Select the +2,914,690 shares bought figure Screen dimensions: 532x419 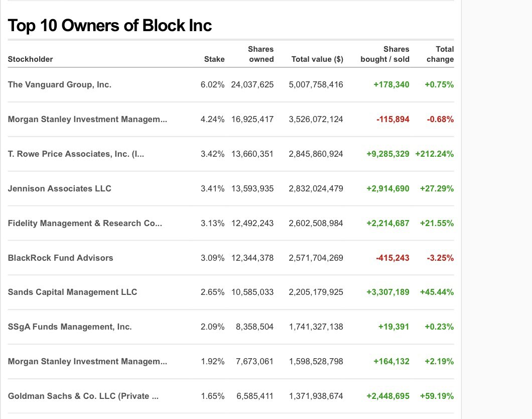pos(388,188)
